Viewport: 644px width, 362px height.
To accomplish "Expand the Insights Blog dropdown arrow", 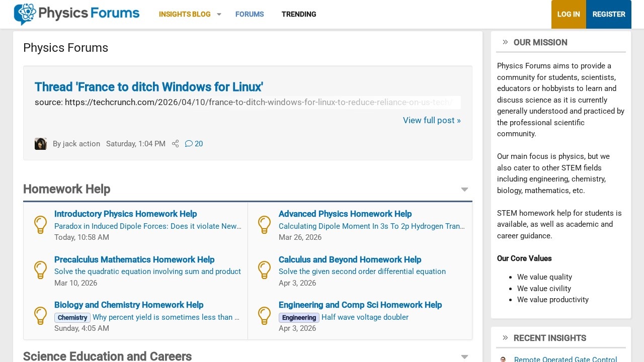I will 219,14.
